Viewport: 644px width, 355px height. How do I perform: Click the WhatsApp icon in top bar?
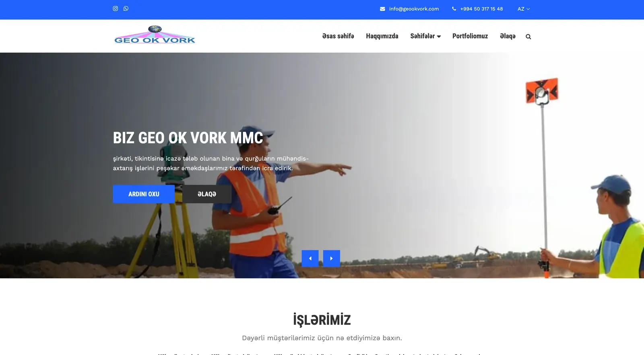tap(126, 8)
